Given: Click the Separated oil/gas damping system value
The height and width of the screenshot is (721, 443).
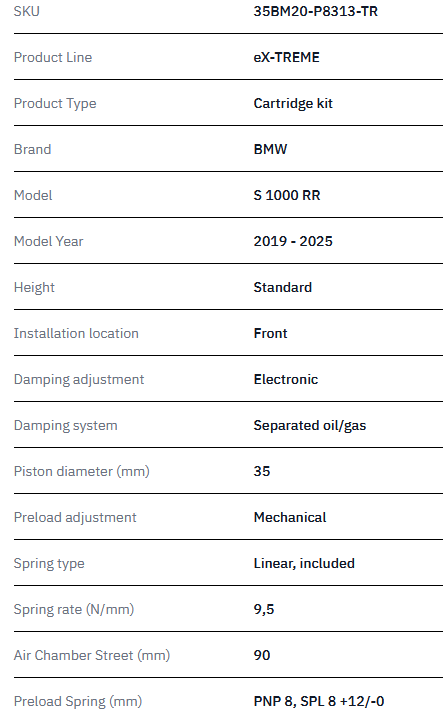Looking at the screenshot, I should click(x=310, y=425).
